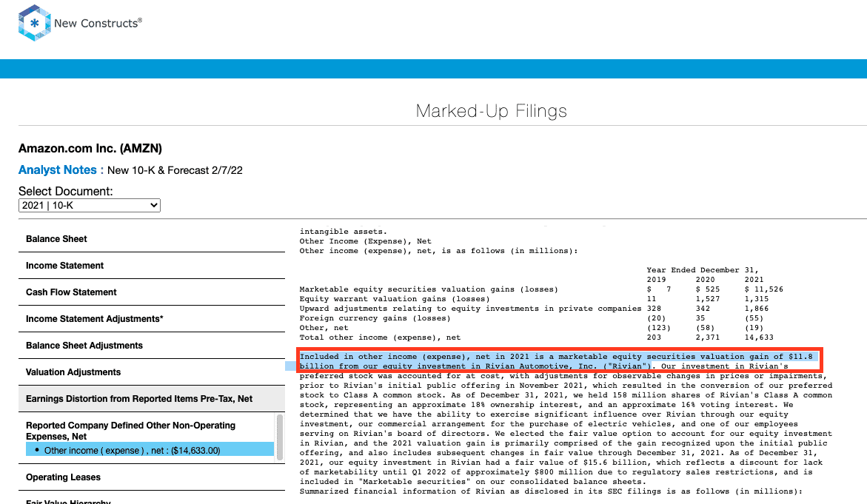Image resolution: width=867 pixels, height=504 pixels.
Task: Click the New Constructs hexagon logo
Action: 34,23
